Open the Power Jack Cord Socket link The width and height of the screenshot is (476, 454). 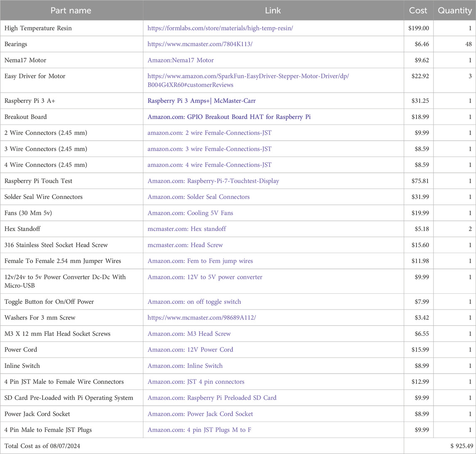200,414
